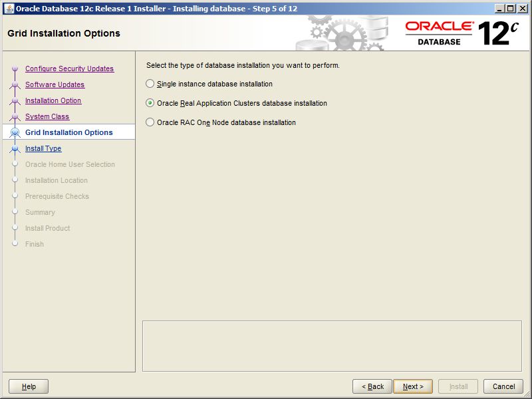Minimize the installer window

coord(499,9)
